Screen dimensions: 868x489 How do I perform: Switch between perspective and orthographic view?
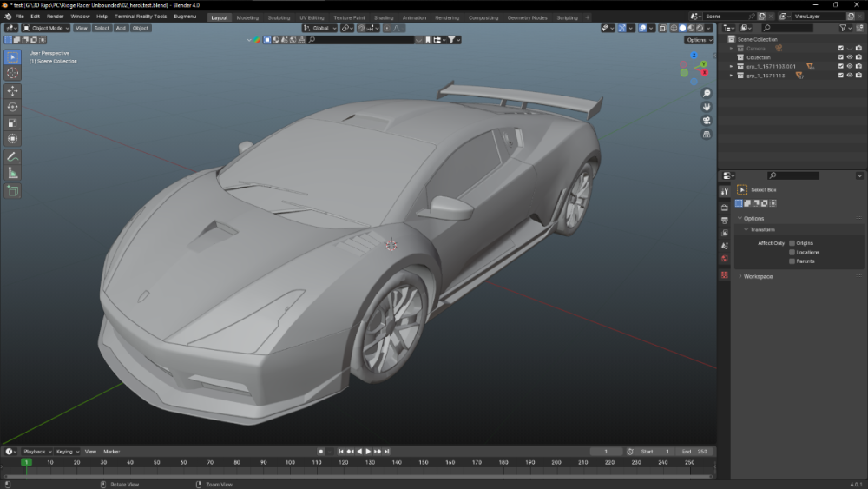[x=707, y=134]
